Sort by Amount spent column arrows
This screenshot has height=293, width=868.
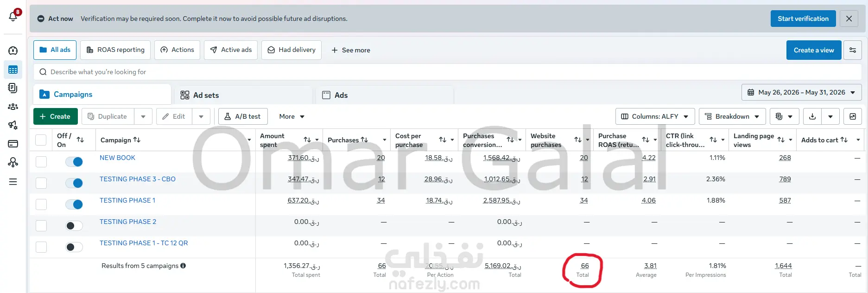pyautogui.click(x=307, y=140)
